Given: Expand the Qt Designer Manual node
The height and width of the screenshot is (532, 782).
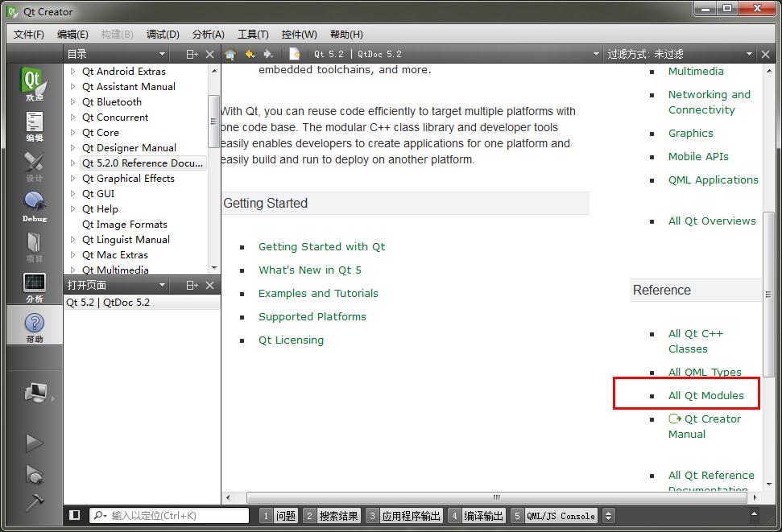Looking at the screenshot, I should (72, 148).
